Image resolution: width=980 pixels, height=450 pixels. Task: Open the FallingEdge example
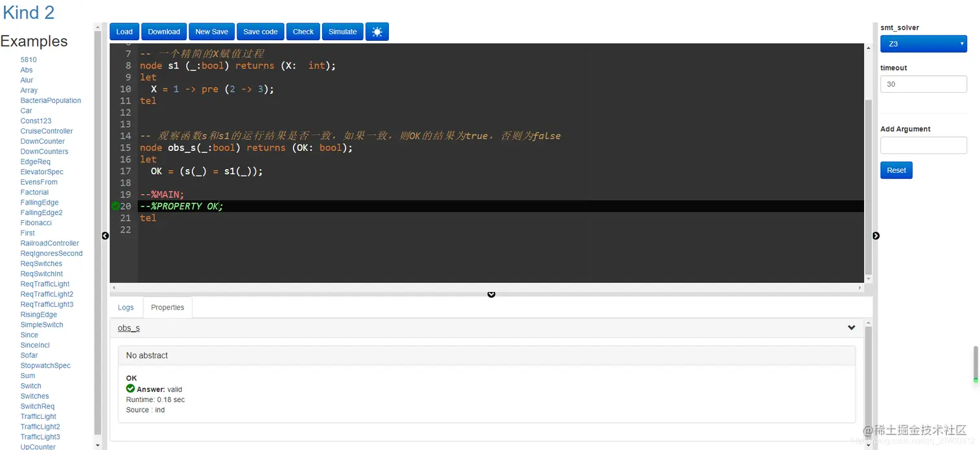coord(40,203)
